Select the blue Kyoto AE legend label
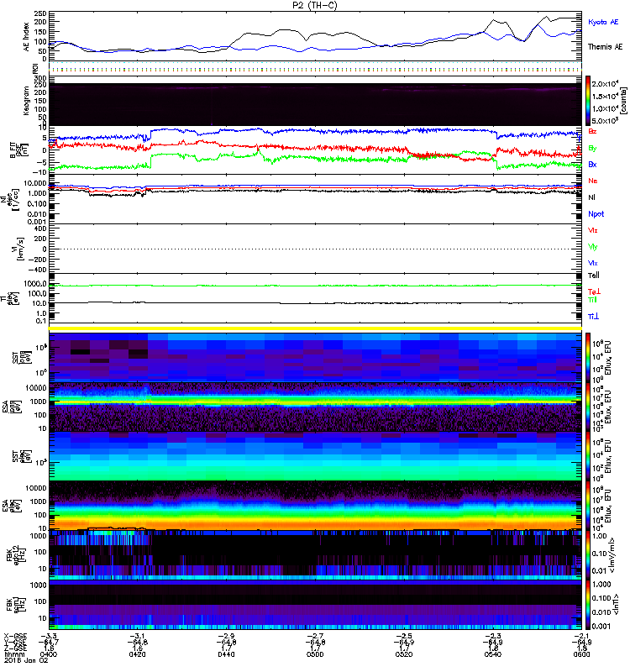Screen dimensions: 630x672 coord(603,22)
